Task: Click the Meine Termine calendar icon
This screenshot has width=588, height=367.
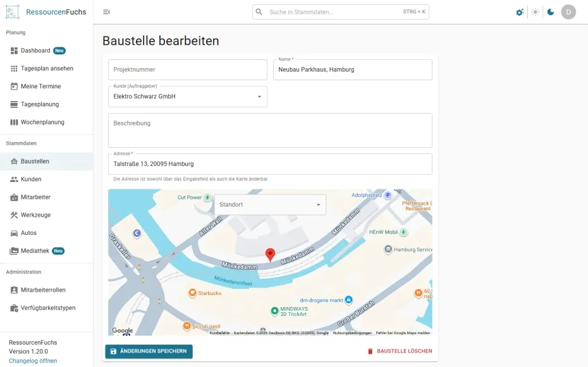Action: tap(14, 86)
